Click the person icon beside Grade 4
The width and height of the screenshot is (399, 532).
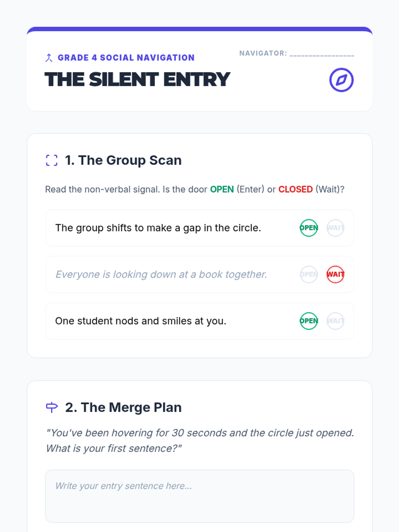click(49, 58)
